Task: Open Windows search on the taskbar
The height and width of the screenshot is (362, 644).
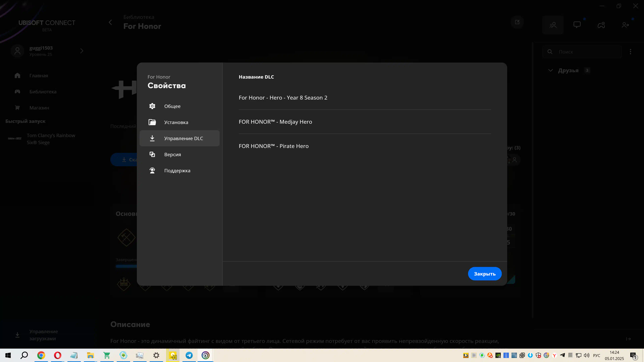Action: 24,355
